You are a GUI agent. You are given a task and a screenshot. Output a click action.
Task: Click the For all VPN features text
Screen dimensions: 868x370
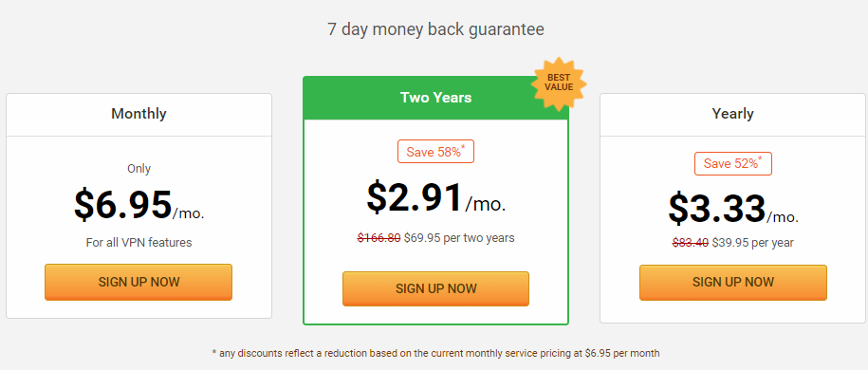click(x=139, y=243)
